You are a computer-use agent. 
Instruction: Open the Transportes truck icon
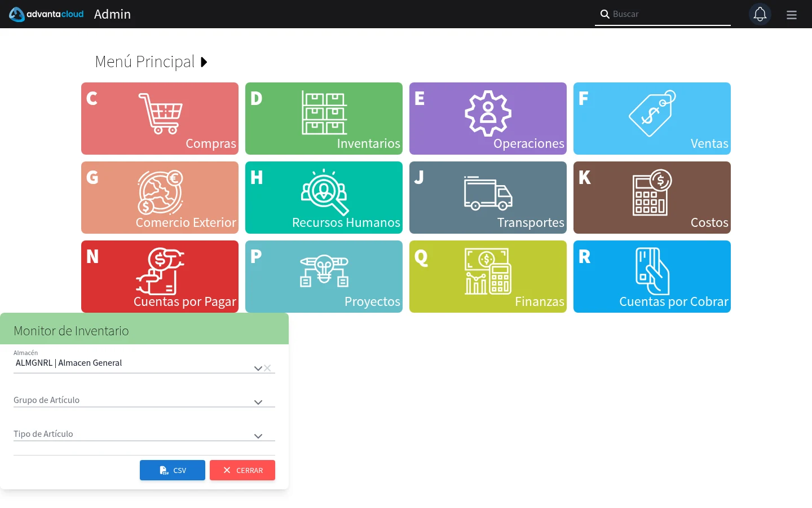488,193
